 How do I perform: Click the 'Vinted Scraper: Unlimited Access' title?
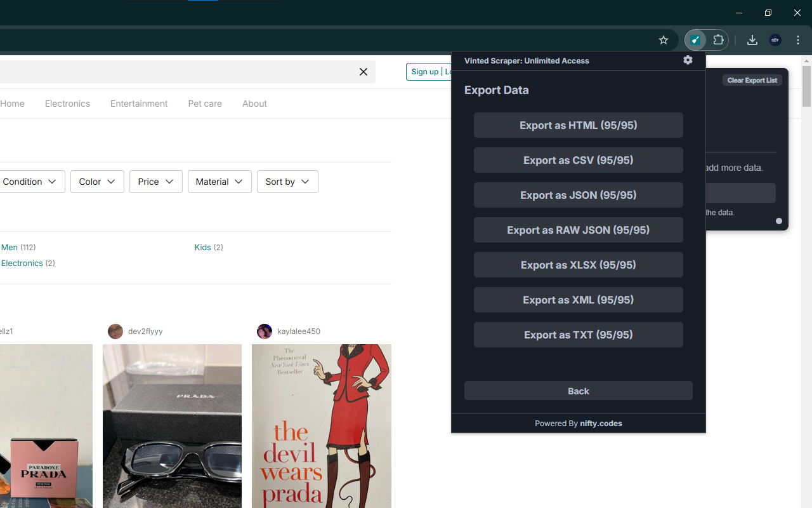(x=527, y=61)
